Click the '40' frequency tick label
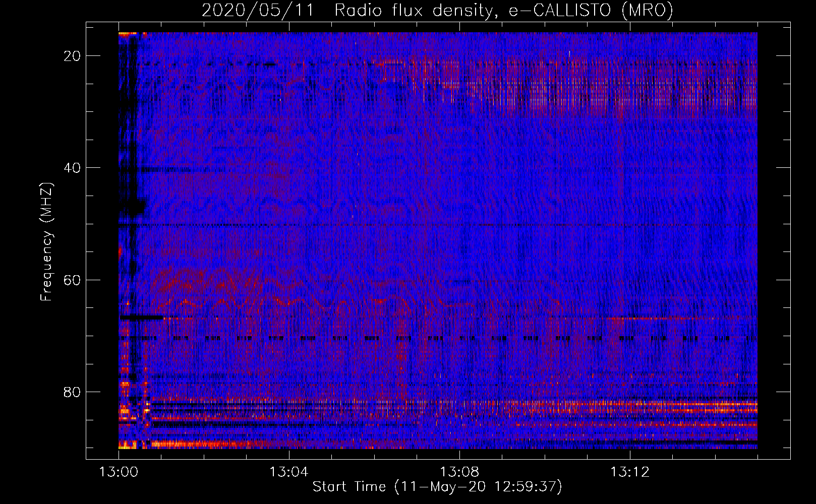Screen dimensions: 816x504 pos(72,168)
